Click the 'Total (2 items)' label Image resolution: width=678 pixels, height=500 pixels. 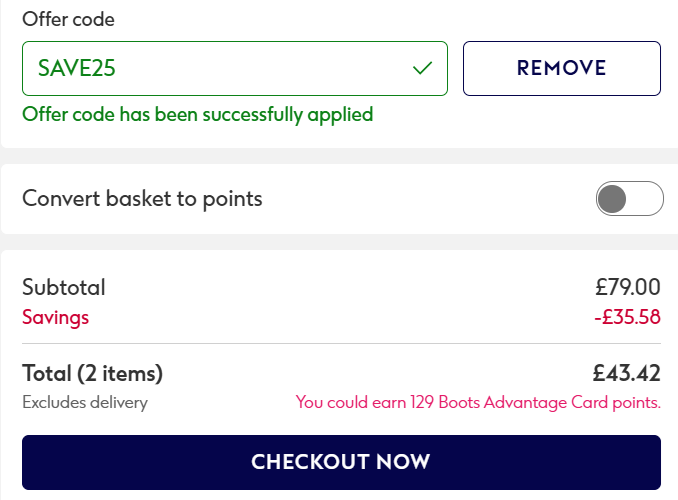tap(92, 374)
